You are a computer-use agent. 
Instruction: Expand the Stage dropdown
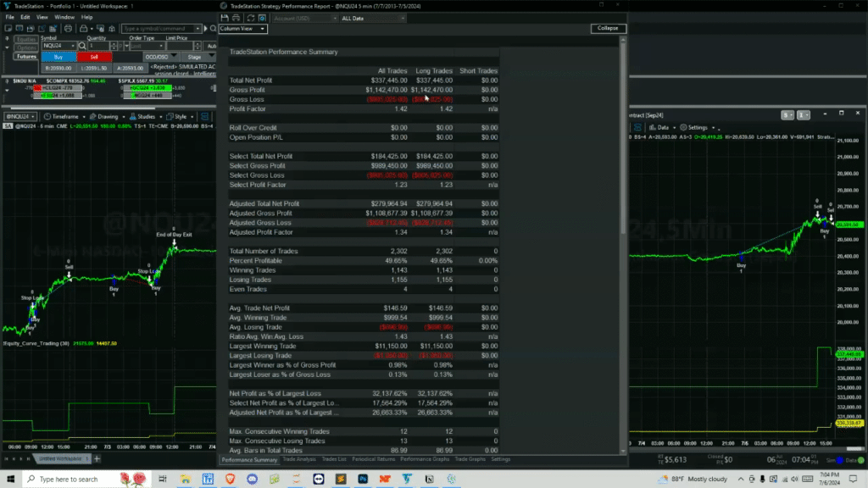tap(211, 57)
